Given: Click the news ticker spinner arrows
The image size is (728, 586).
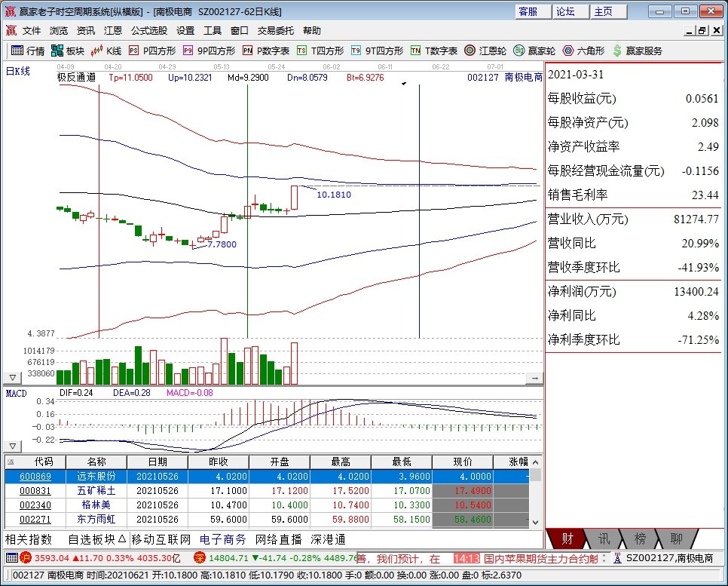Looking at the screenshot, I should [604, 557].
